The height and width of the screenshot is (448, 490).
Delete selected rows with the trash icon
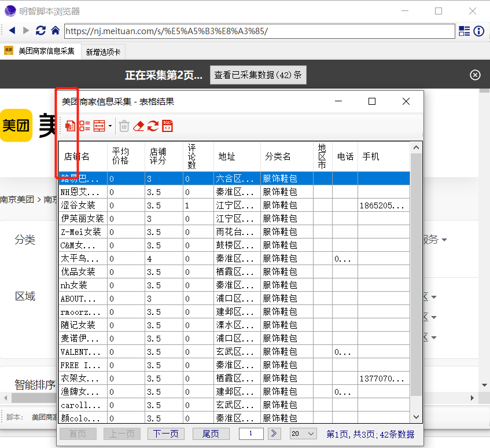point(124,126)
